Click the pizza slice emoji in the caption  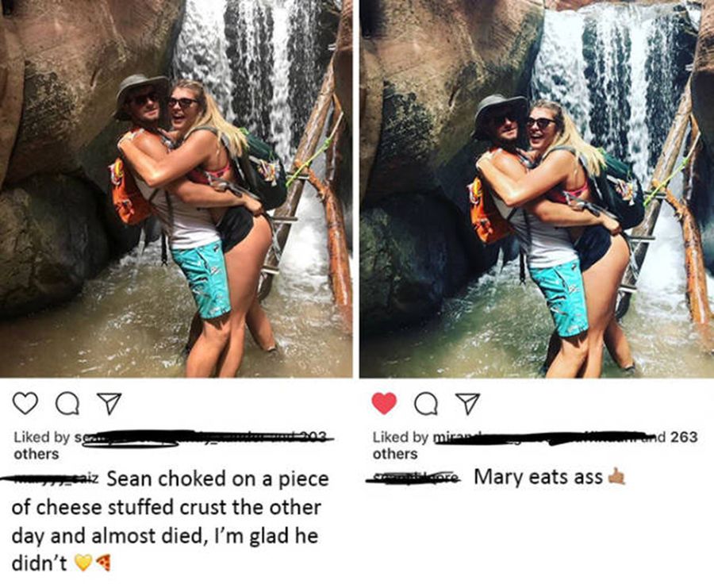pos(103,563)
